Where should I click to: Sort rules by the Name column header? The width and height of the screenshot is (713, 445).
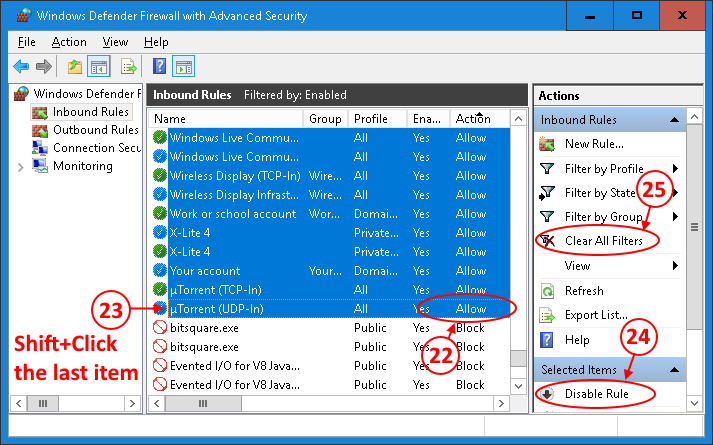pos(226,119)
